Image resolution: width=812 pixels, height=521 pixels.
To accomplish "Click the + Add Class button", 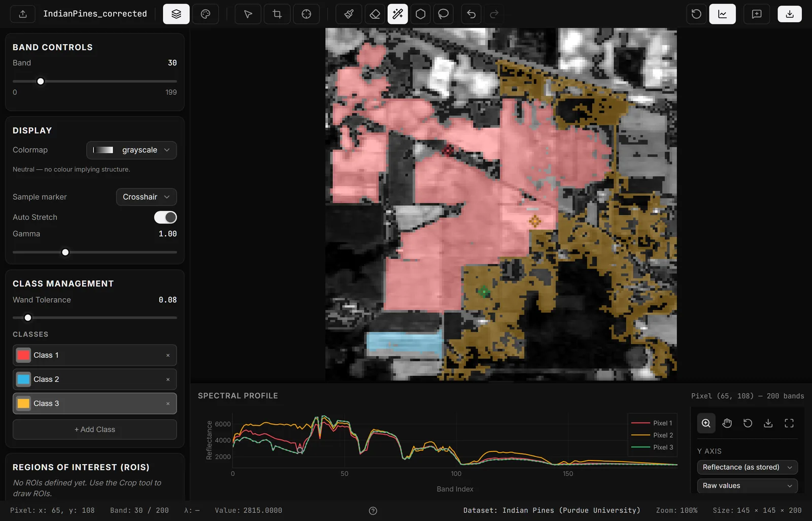I will (x=95, y=430).
